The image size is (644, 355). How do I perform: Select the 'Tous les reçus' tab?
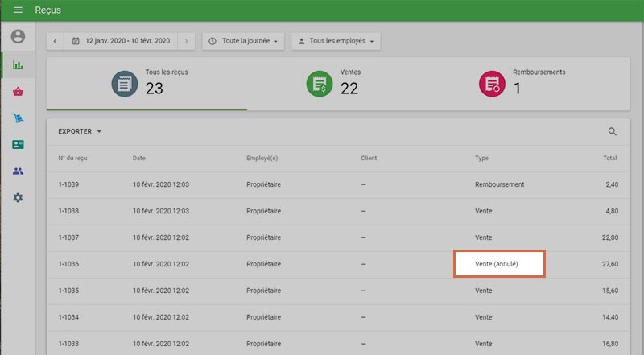click(147, 83)
